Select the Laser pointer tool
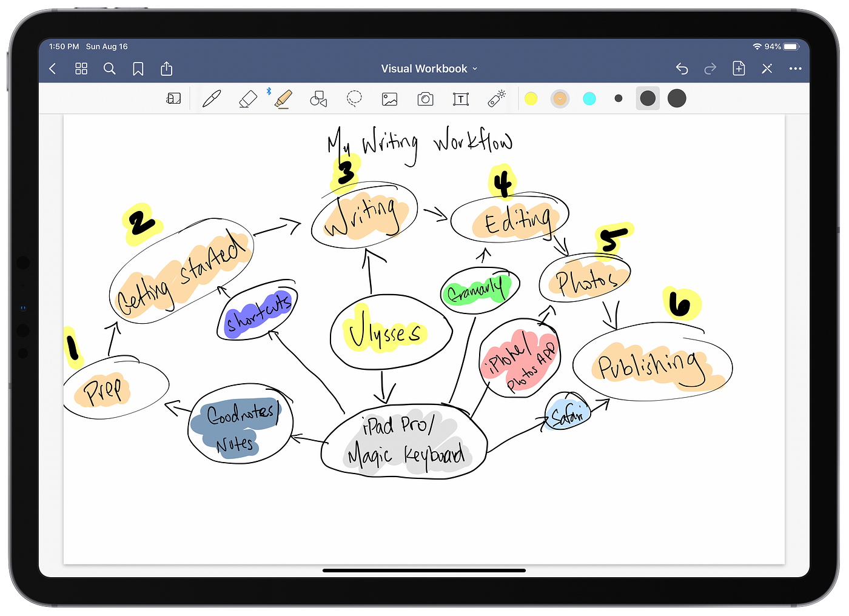The image size is (849, 616). coord(497,98)
